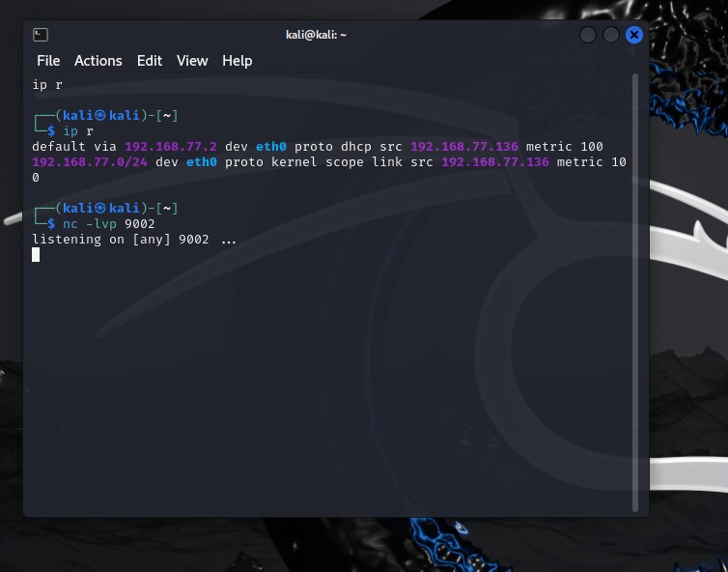728x572 pixels.
Task: Minimize the terminal window
Action: (x=588, y=35)
